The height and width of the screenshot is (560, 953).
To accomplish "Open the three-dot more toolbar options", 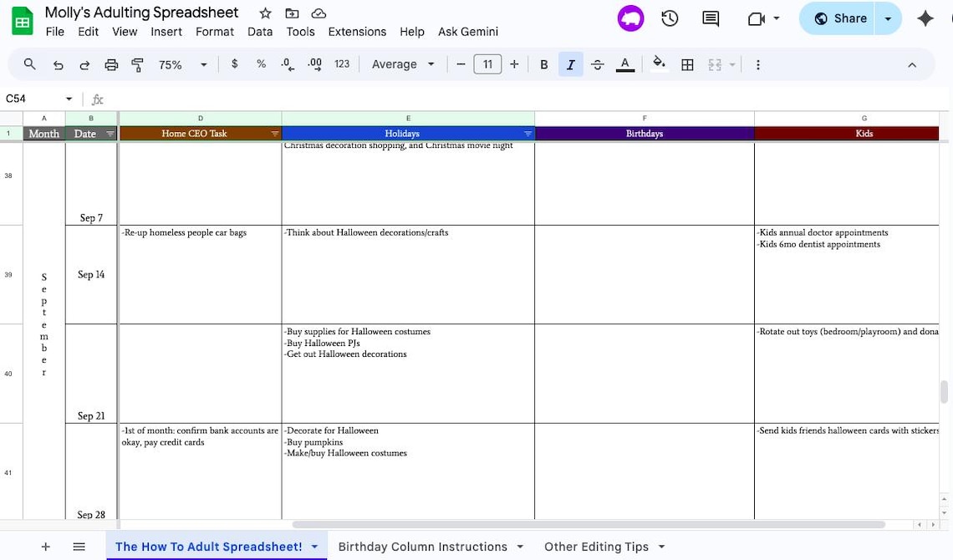I will coord(758,64).
